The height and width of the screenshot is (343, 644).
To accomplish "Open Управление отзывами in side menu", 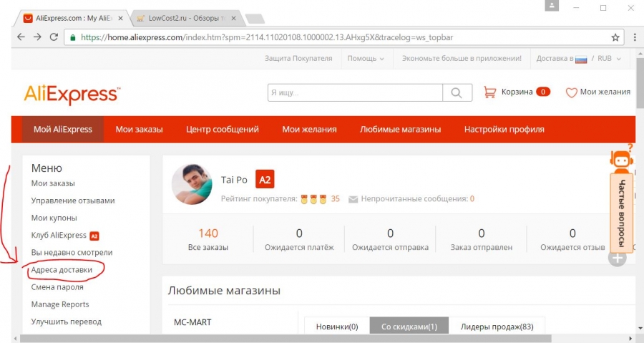I will pyautogui.click(x=73, y=201).
